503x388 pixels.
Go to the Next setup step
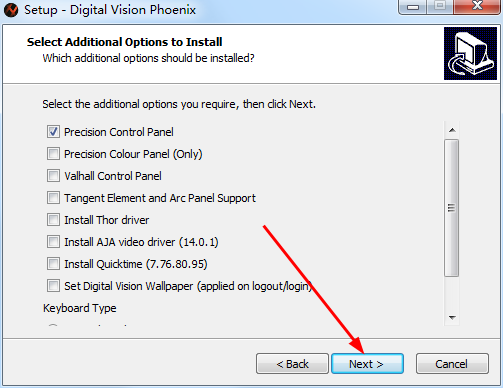[367, 364]
